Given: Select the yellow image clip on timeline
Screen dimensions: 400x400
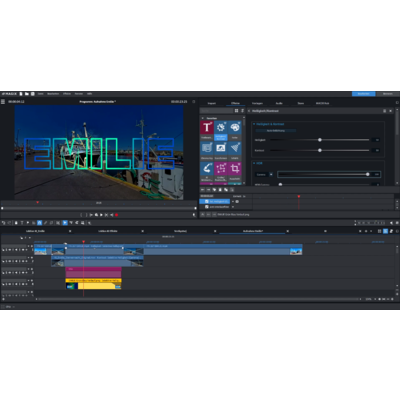Looking at the screenshot, I should coord(93,284).
